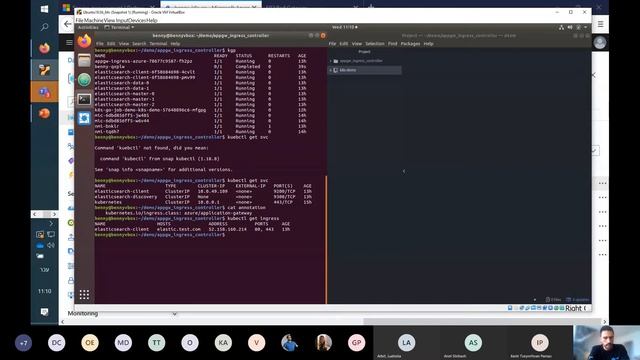
Task: Open browser hamburger menu at top right
Action: coord(600,24)
